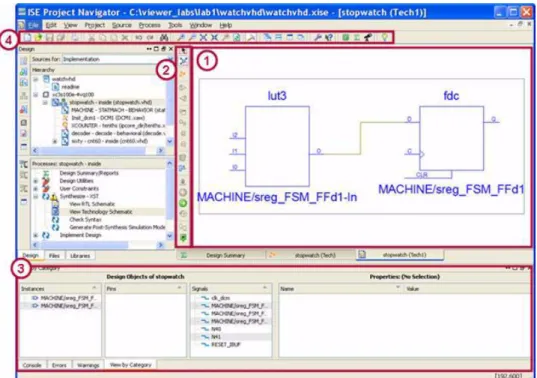Select the N41 signal
Viewport: 537px width, 378px height.
pos(216,337)
